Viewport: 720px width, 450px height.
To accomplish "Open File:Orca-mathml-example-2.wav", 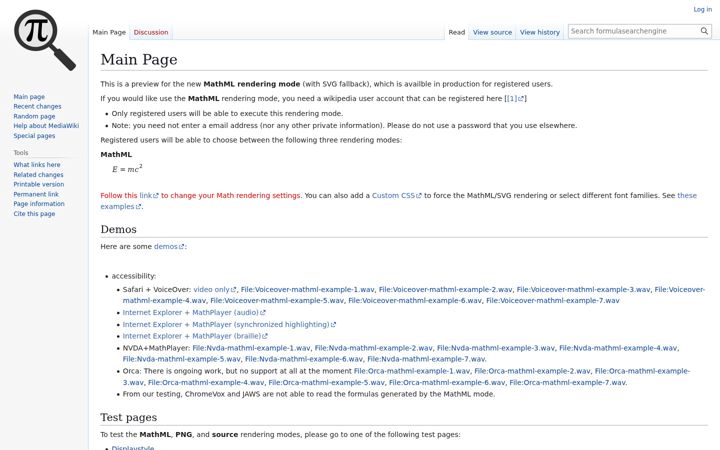I will [x=532, y=371].
